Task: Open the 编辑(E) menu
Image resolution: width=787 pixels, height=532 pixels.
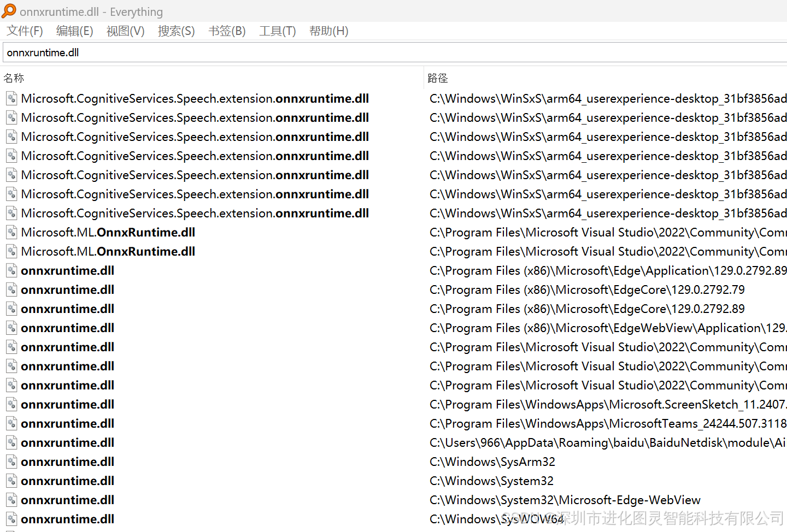Action: tap(74, 31)
